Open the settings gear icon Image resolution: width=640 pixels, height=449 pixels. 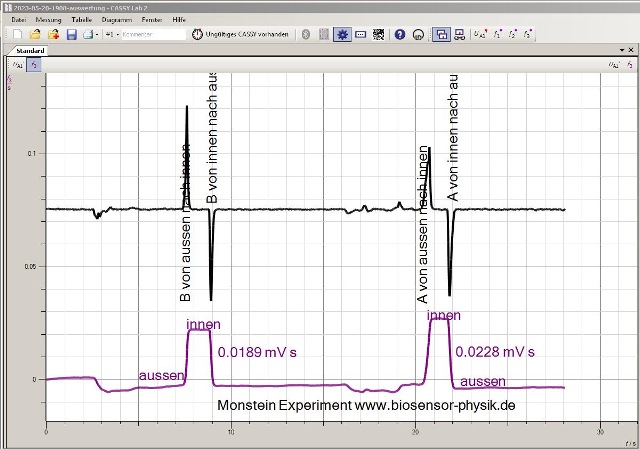pyautogui.click(x=342, y=34)
